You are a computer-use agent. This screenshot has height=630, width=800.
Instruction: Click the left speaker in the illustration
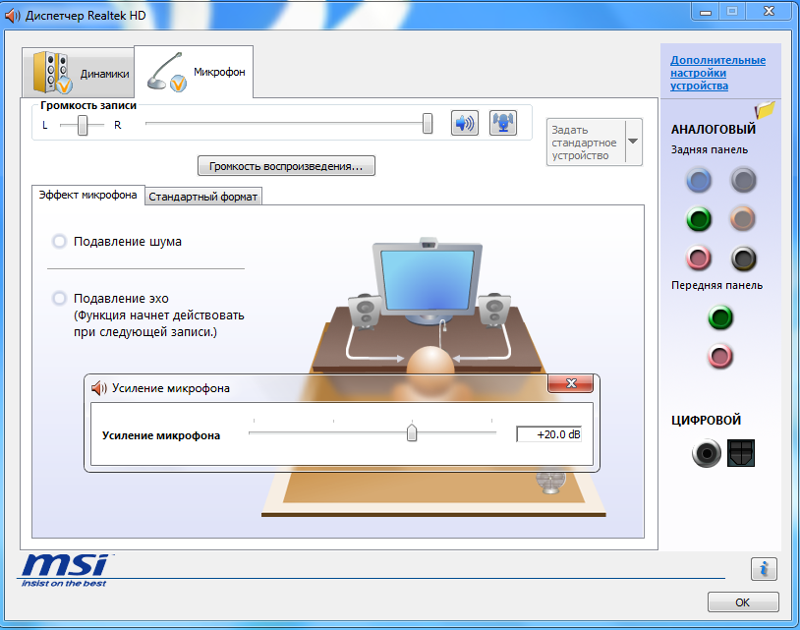click(365, 311)
